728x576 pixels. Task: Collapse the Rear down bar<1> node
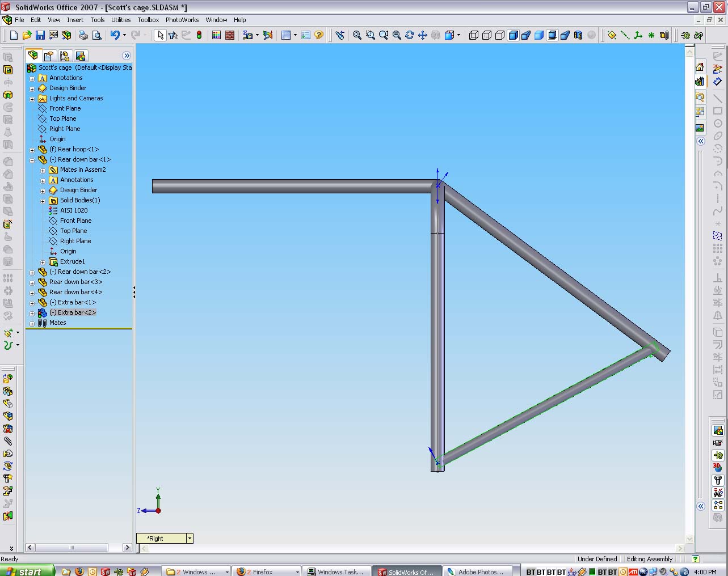(32, 160)
